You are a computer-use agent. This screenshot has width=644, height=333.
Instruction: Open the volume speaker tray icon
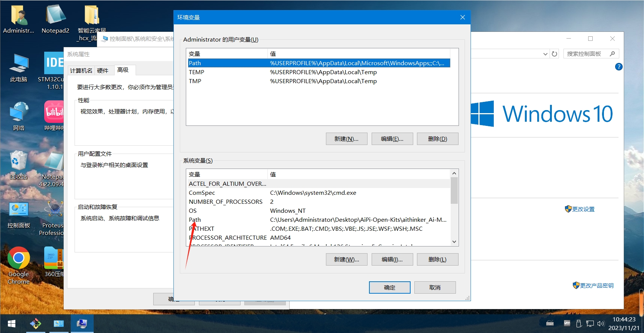(x=601, y=324)
